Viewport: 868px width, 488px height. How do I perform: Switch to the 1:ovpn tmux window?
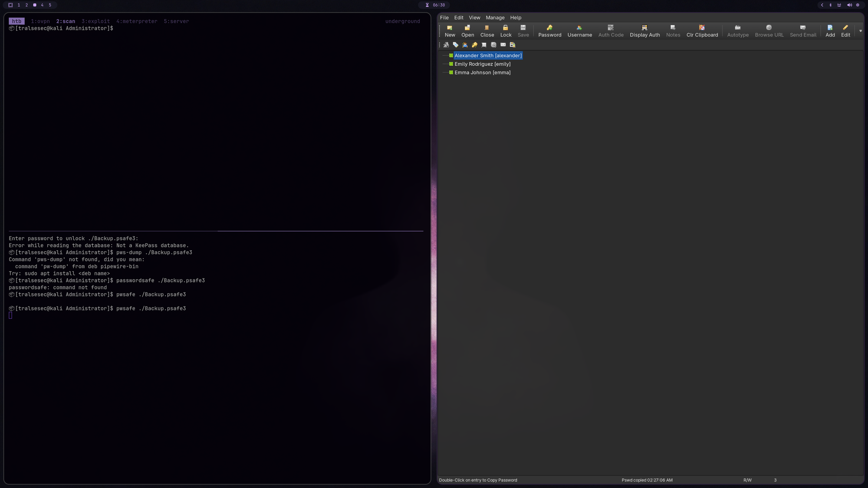coord(40,21)
